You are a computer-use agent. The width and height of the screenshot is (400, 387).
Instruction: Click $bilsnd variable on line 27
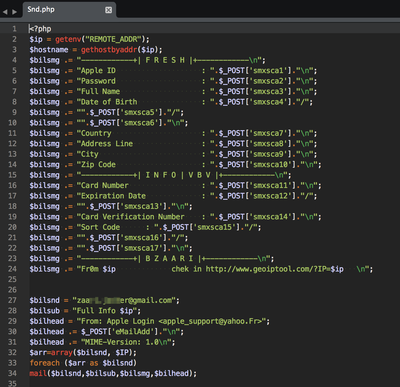(44, 300)
